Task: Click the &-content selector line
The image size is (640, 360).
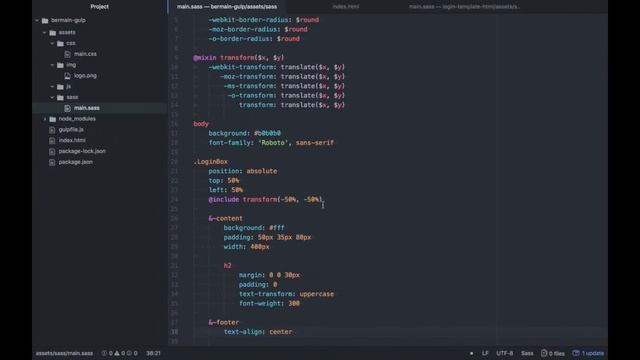Action: tap(225, 218)
